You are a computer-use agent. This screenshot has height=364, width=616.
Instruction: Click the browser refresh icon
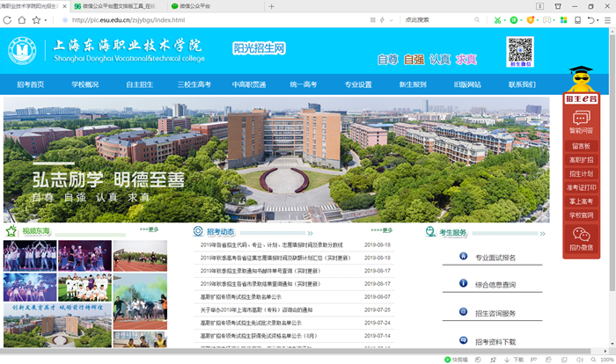pos(7,20)
